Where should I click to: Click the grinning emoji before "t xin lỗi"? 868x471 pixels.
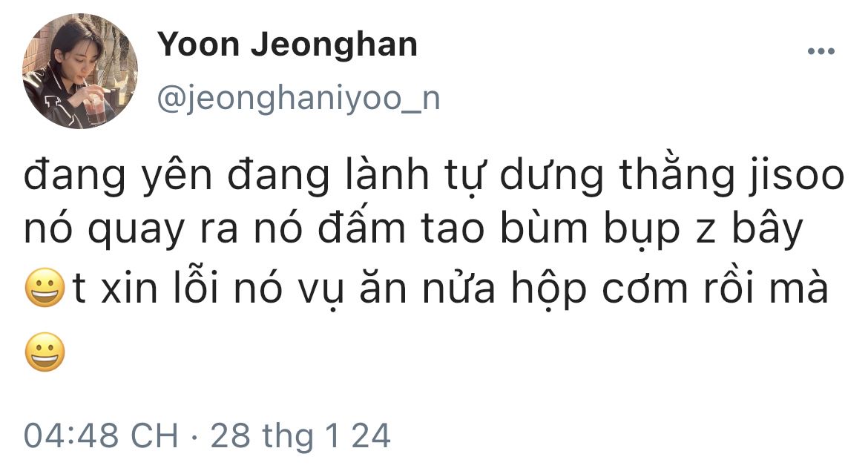(45, 288)
